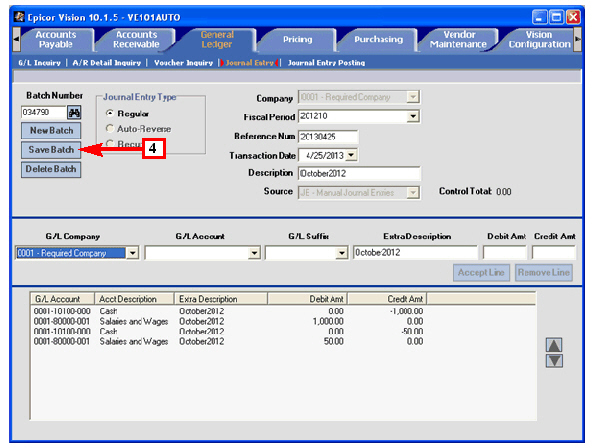Click the Extra Description grid column header

(x=221, y=299)
